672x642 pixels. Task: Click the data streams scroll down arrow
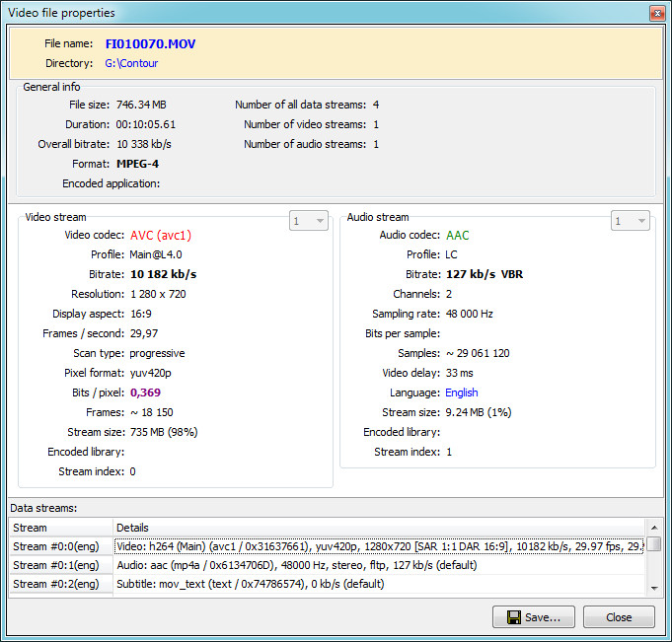[654, 588]
